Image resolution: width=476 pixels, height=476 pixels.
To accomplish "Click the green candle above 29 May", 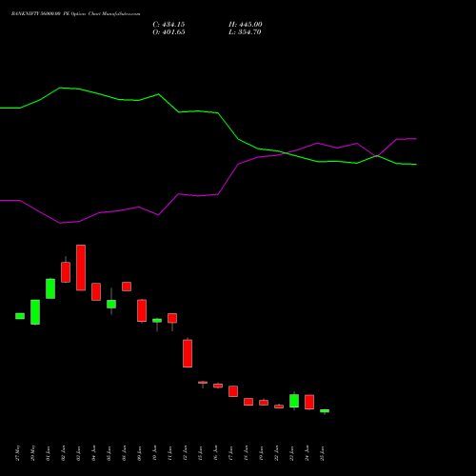I will 35,312.
